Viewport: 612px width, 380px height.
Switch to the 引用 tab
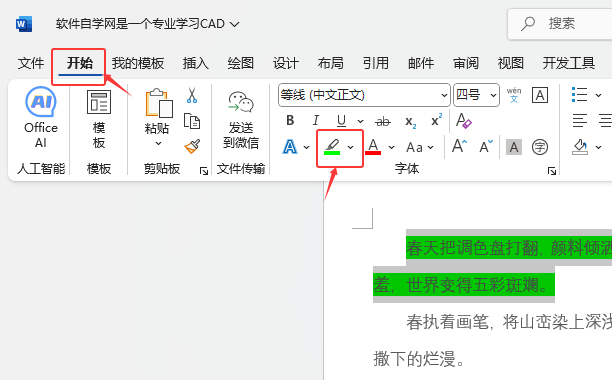pos(376,63)
